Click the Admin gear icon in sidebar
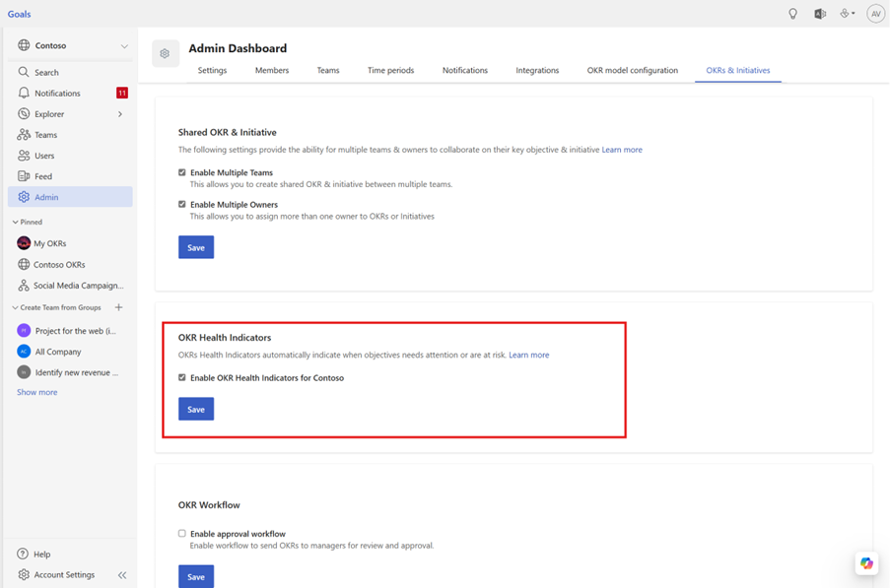This screenshot has height=588, width=890. (24, 197)
